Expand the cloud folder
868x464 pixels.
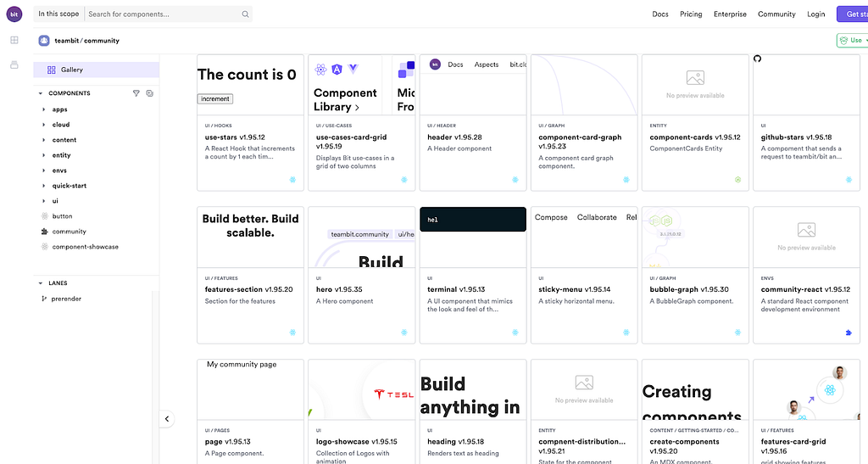(x=44, y=125)
